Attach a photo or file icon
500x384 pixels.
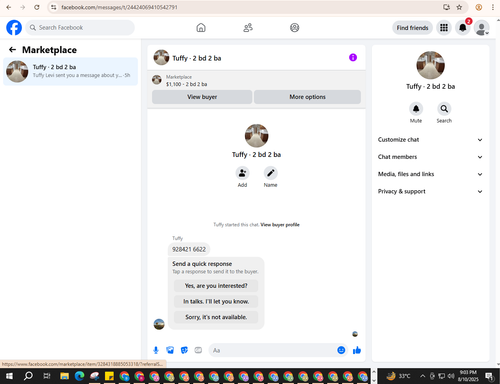pyautogui.click(x=170, y=350)
